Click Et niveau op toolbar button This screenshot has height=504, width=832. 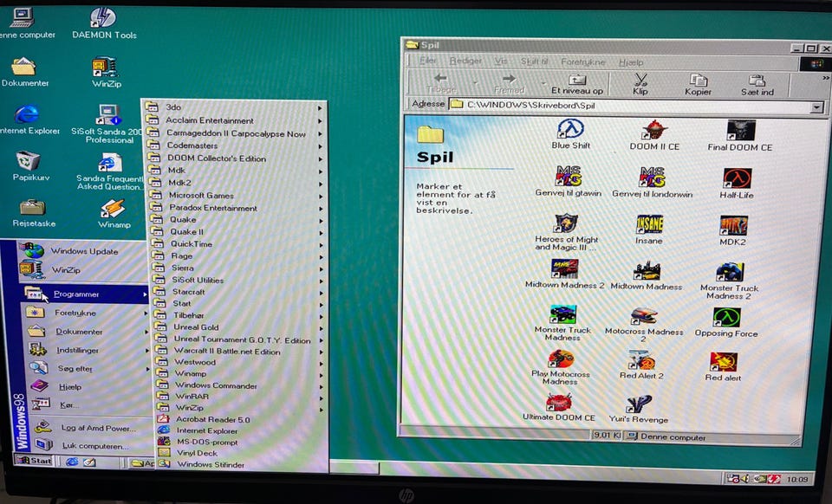coord(577,84)
